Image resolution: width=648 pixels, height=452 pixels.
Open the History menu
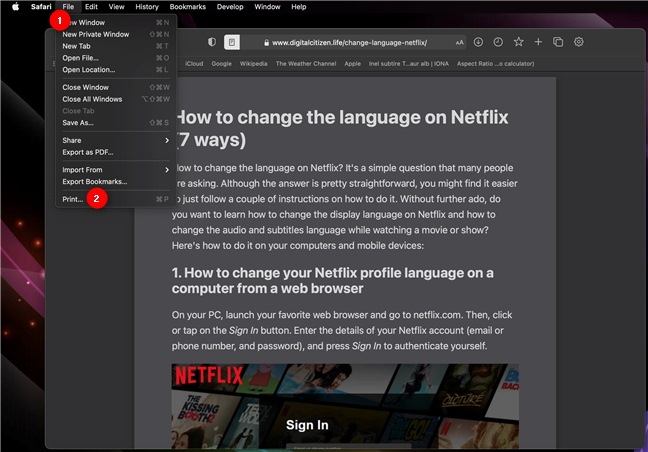147,7
